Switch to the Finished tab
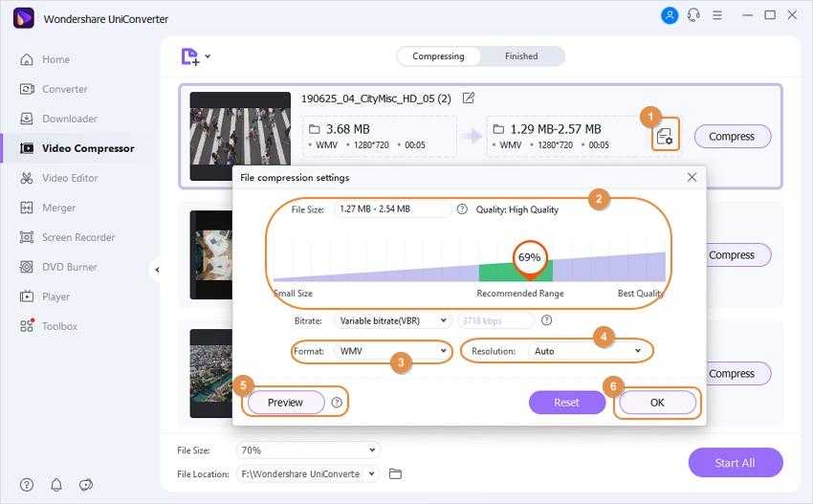Image resolution: width=813 pixels, height=504 pixels. (521, 56)
